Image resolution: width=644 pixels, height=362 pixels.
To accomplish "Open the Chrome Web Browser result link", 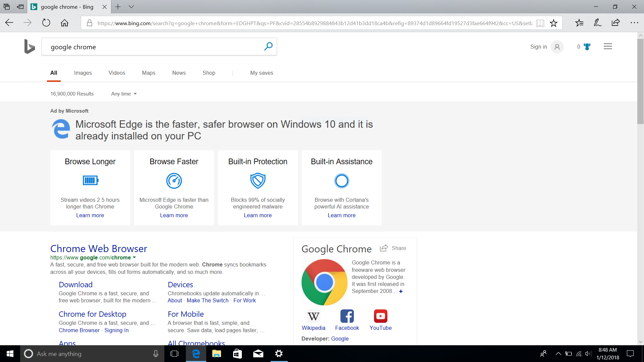I will click(x=99, y=248).
